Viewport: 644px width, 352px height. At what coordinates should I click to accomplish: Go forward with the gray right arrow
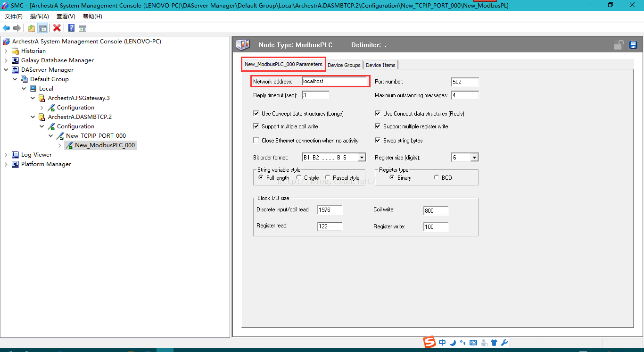[x=17, y=28]
